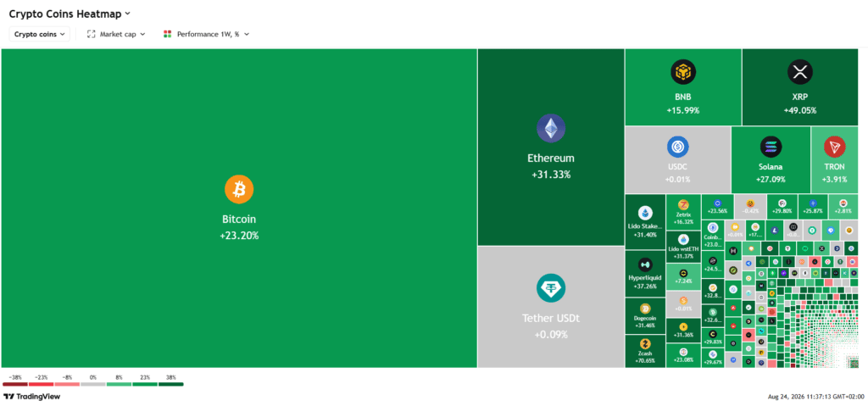The width and height of the screenshot is (868, 406).
Task: Click the coin icon above +2.81%
Action: [843, 203]
